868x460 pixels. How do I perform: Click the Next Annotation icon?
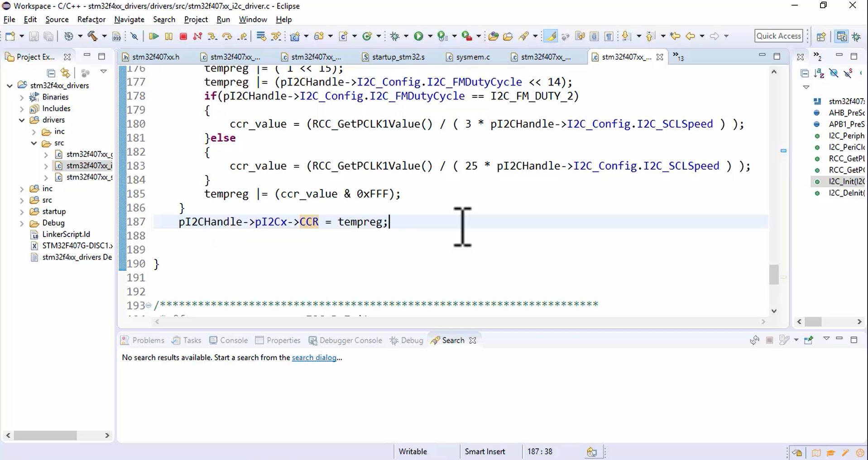(626, 36)
